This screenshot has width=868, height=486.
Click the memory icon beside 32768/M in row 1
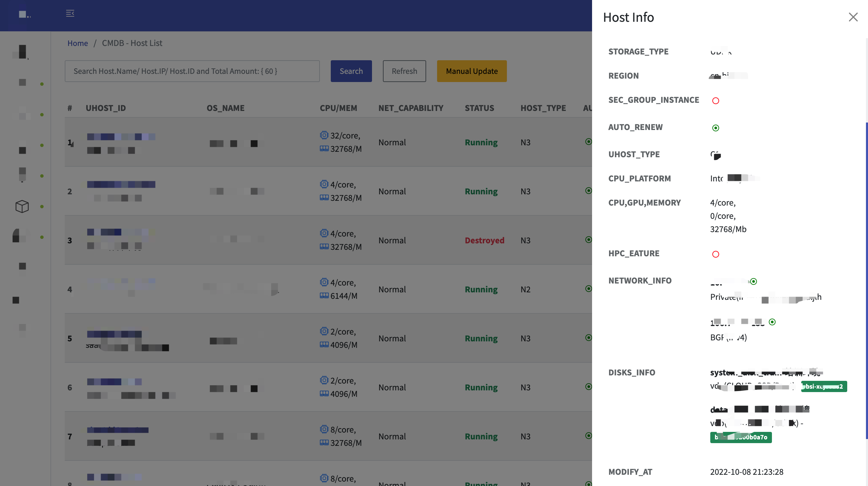324,149
